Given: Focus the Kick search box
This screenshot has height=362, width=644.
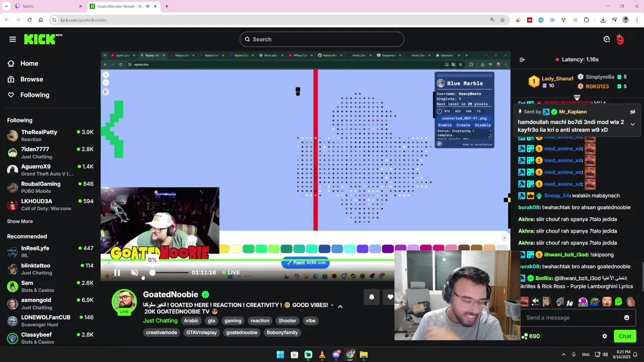Looking at the screenshot, I should click(x=322, y=39).
